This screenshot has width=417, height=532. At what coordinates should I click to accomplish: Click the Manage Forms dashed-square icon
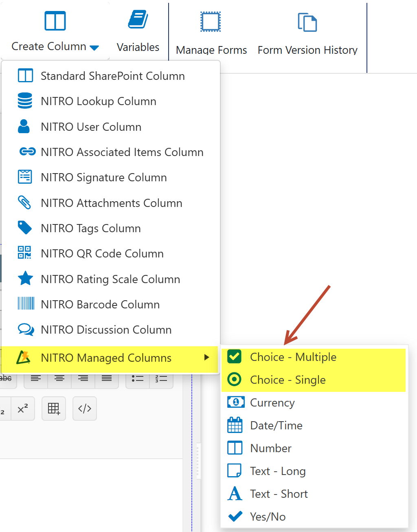[211, 22]
